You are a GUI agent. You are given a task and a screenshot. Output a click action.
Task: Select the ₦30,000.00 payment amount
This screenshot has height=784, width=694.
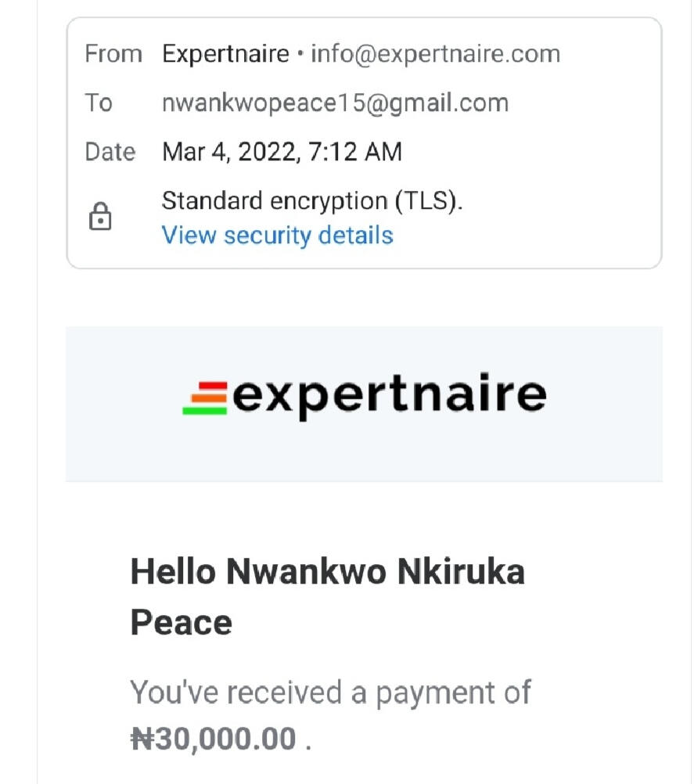click(x=213, y=739)
